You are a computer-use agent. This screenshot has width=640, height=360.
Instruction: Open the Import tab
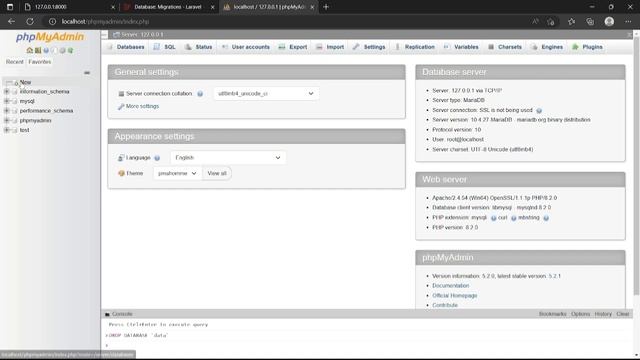[x=330, y=47]
